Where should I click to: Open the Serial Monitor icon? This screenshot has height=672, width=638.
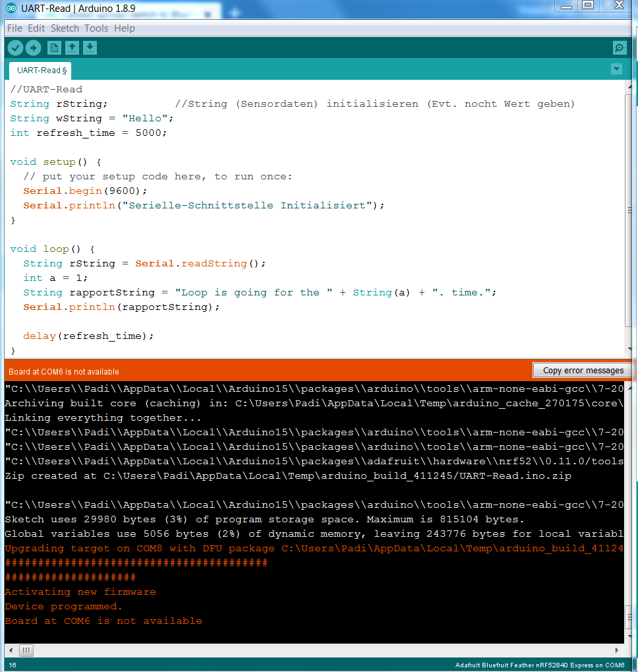pos(619,47)
